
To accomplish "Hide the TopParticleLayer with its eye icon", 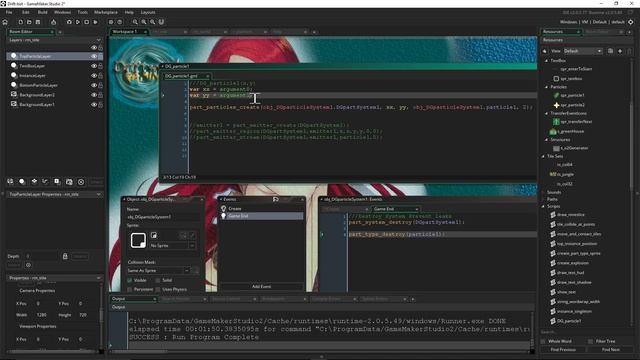I will point(94,56).
